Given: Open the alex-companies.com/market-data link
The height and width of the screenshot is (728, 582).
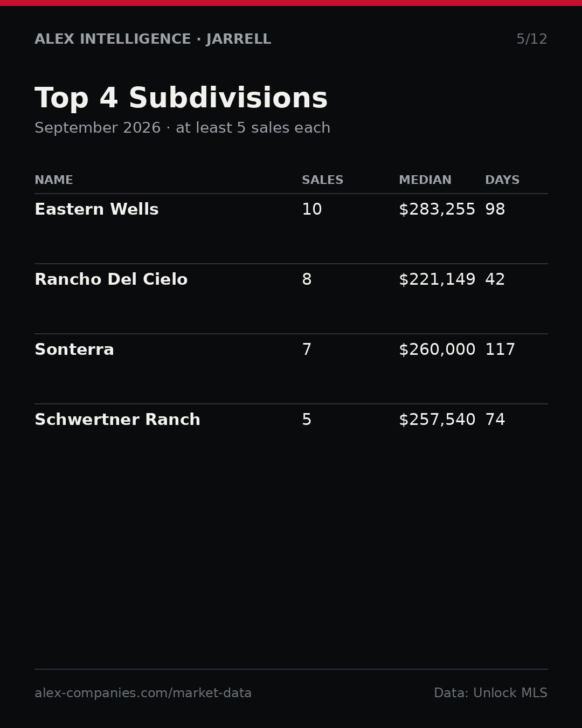Looking at the screenshot, I should click(x=143, y=693).
